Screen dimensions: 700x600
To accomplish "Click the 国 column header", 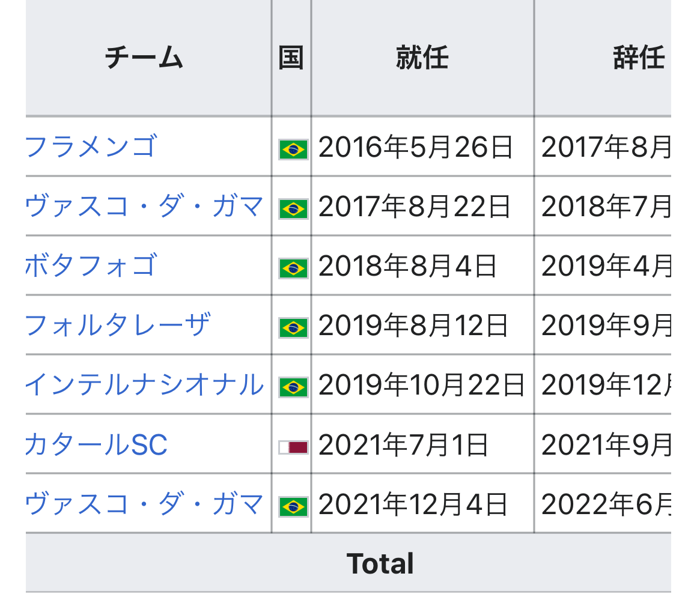I will (x=291, y=58).
